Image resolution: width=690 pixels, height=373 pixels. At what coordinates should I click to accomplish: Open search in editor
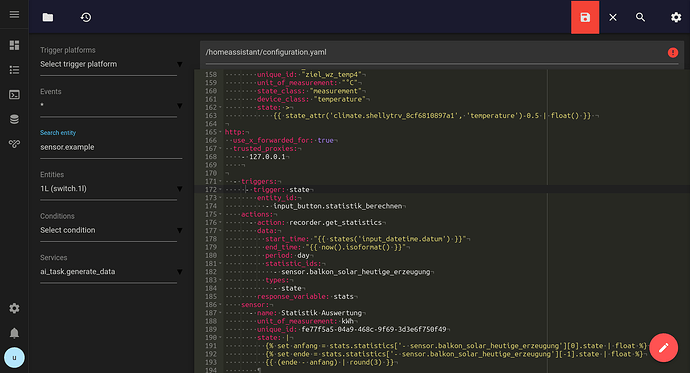(x=640, y=17)
